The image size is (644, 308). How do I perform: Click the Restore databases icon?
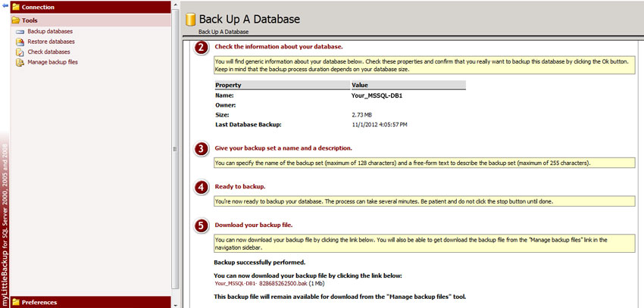click(20, 42)
